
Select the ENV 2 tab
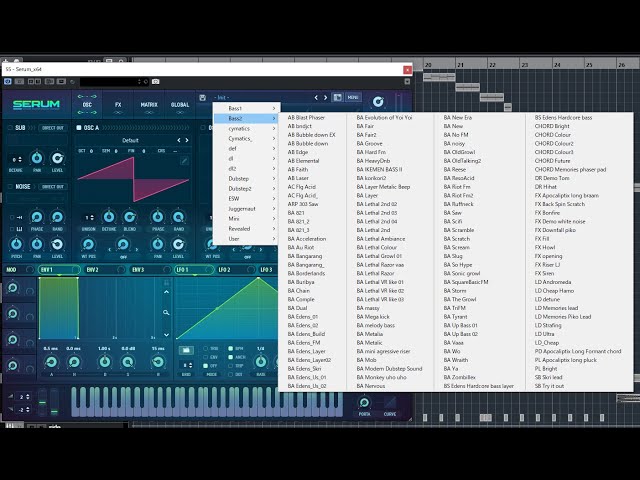coord(104,270)
